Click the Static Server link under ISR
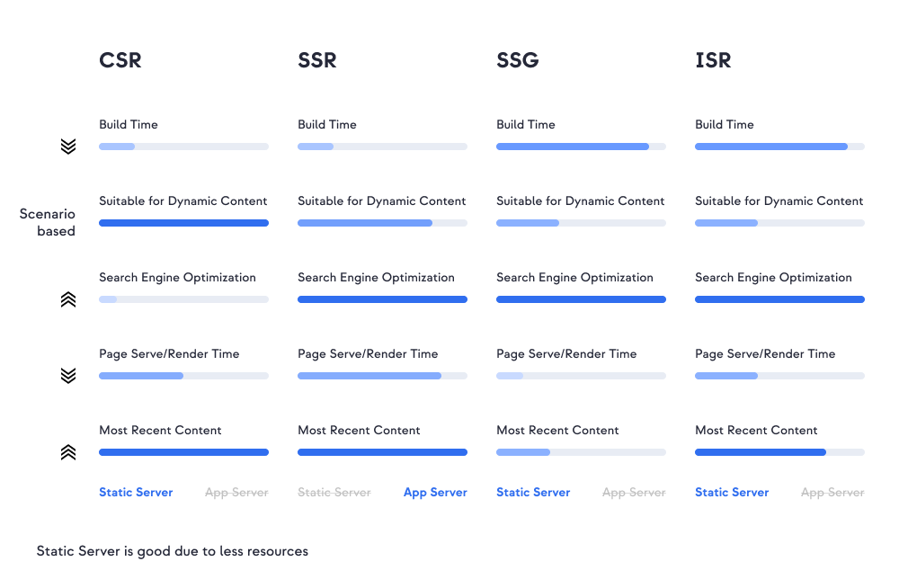Screen dimensions: 899x588 tap(732, 493)
